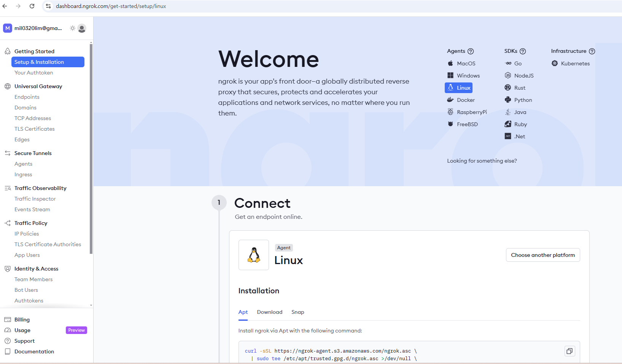This screenshot has height=364, width=622.
Task: Switch to the Apt installation tab
Action: 243,312
